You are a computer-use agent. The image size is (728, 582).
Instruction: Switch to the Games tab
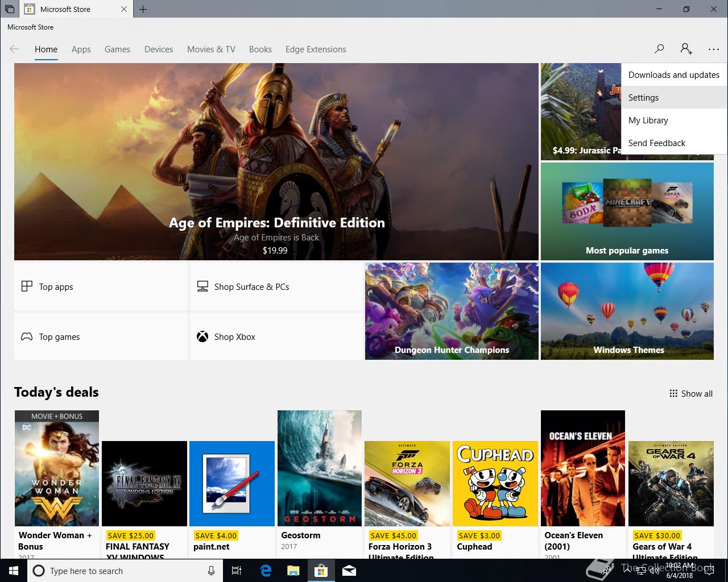point(117,49)
